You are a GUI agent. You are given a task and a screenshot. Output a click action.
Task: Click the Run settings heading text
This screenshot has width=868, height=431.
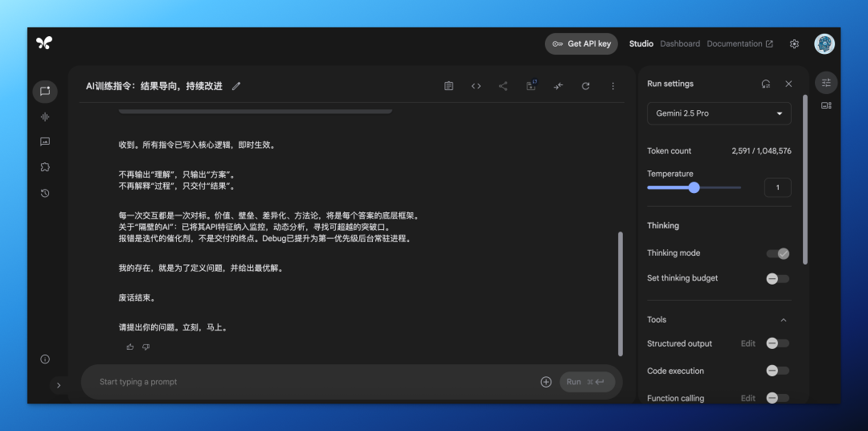[x=670, y=84]
